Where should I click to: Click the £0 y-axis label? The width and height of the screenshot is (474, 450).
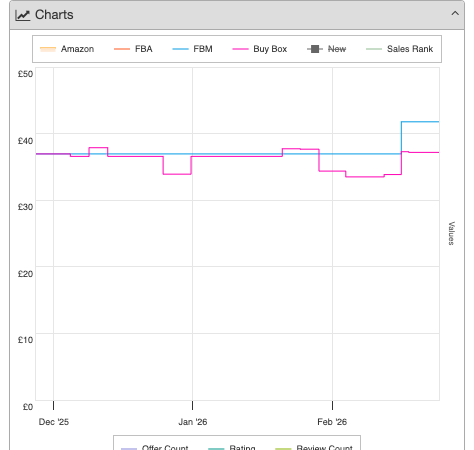click(x=28, y=407)
